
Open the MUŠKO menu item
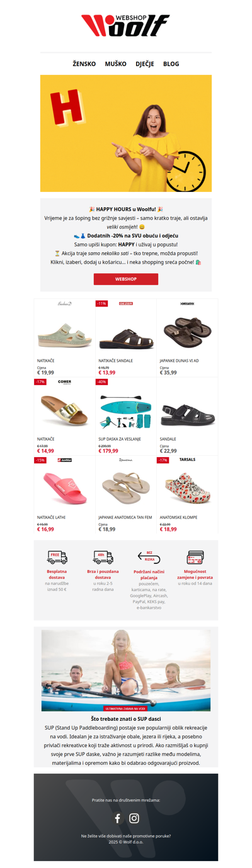click(116, 64)
